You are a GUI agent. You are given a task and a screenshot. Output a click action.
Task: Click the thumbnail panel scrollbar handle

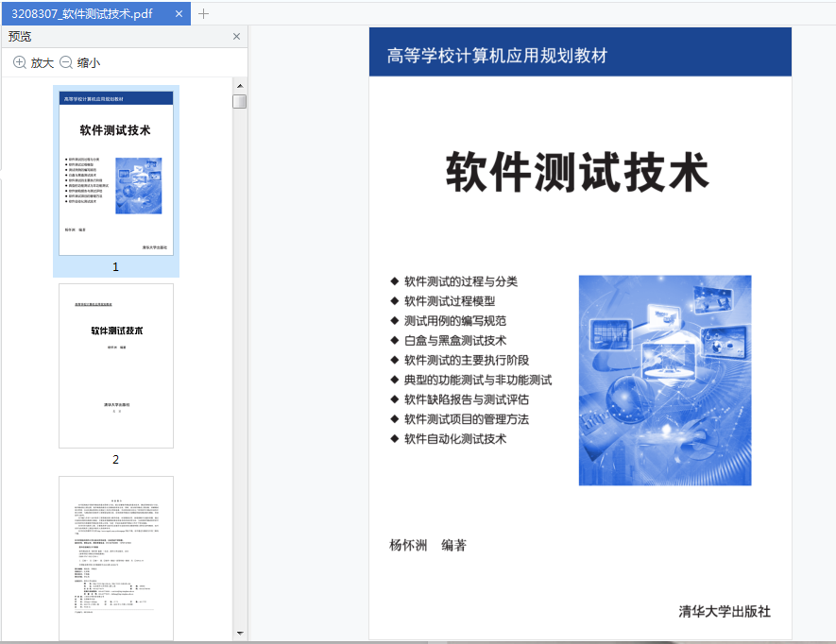pos(240,101)
